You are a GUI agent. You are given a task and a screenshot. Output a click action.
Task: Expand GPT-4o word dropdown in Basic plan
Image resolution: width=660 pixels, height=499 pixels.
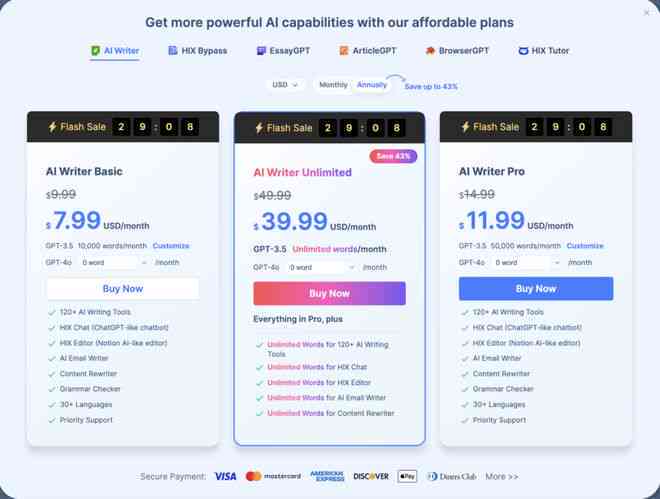click(114, 262)
